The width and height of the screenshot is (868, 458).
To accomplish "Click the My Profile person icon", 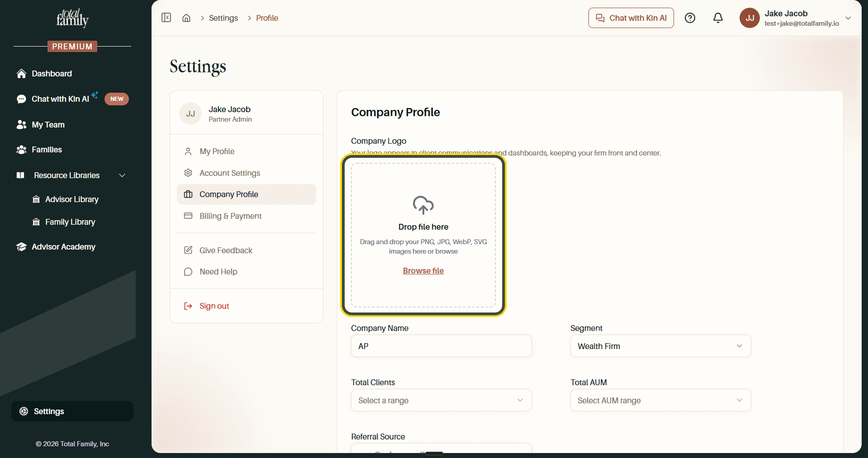I will click(x=188, y=151).
